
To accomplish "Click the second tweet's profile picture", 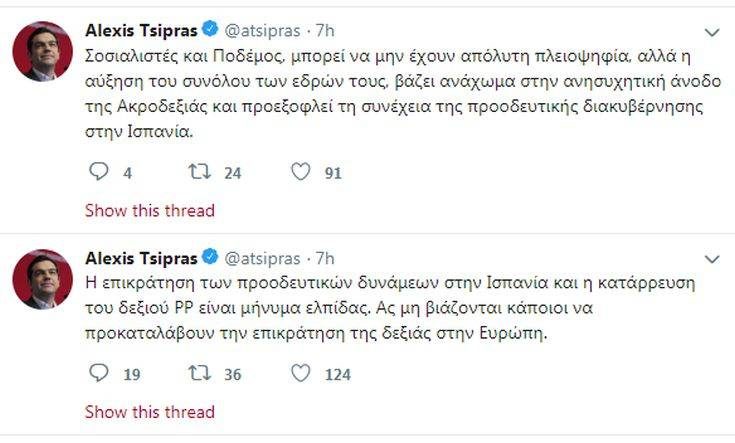I will pos(42,279).
